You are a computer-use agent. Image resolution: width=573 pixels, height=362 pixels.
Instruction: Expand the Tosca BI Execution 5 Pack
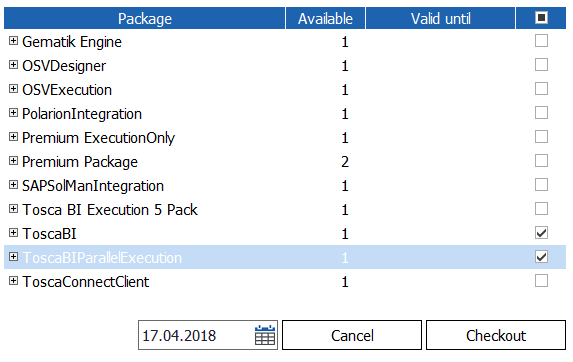coord(13,209)
